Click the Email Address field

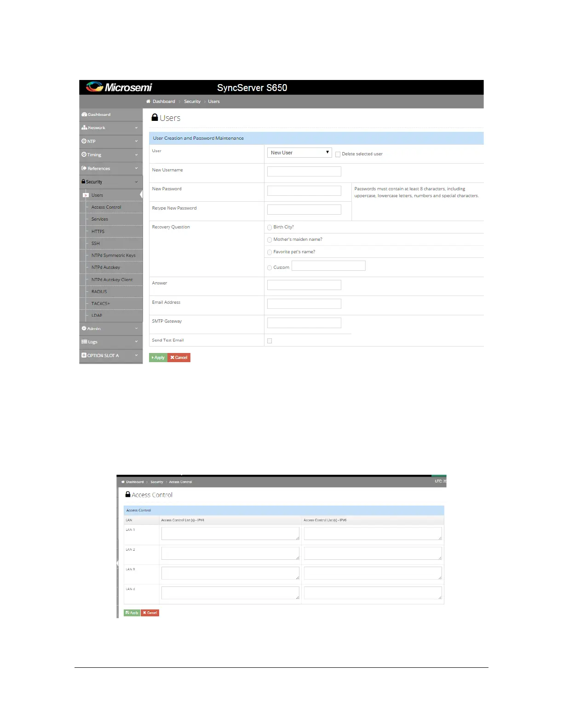click(304, 304)
